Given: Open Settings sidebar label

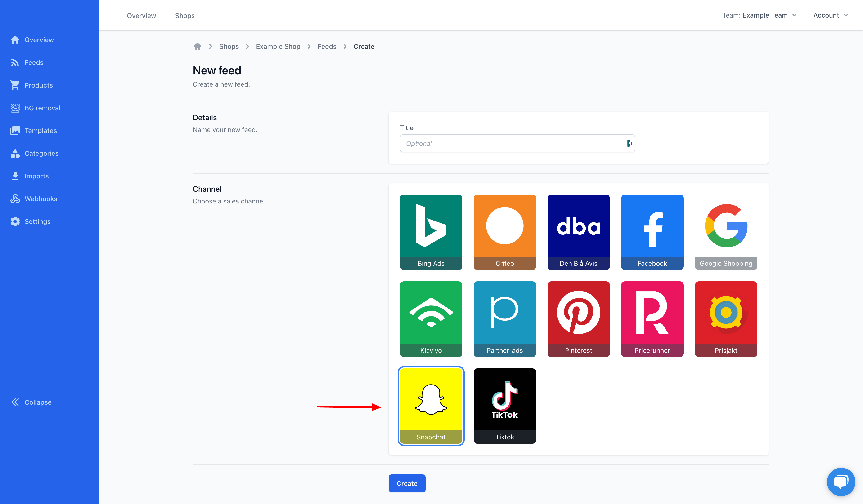Looking at the screenshot, I should [38, 221].
